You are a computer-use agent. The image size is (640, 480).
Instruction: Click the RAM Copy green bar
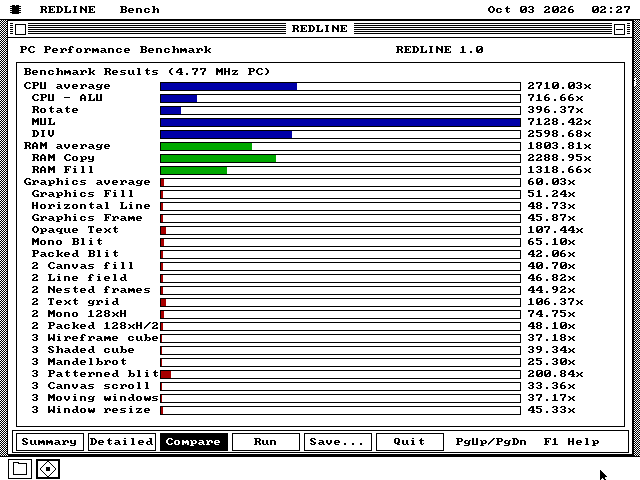340,158
